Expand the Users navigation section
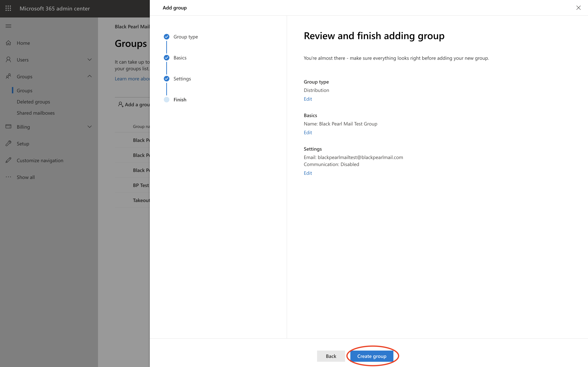Viewport: 588px width, 367px height. [89, 60]
